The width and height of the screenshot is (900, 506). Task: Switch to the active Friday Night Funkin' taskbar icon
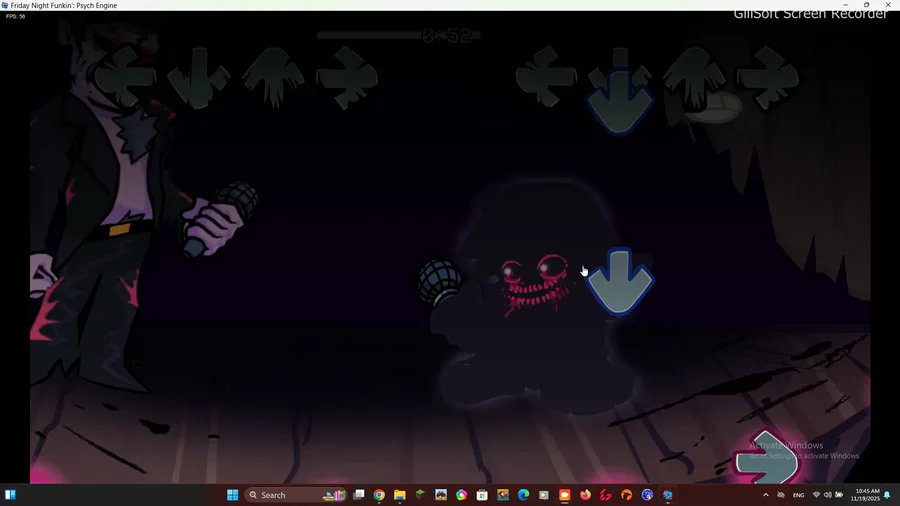668,495
